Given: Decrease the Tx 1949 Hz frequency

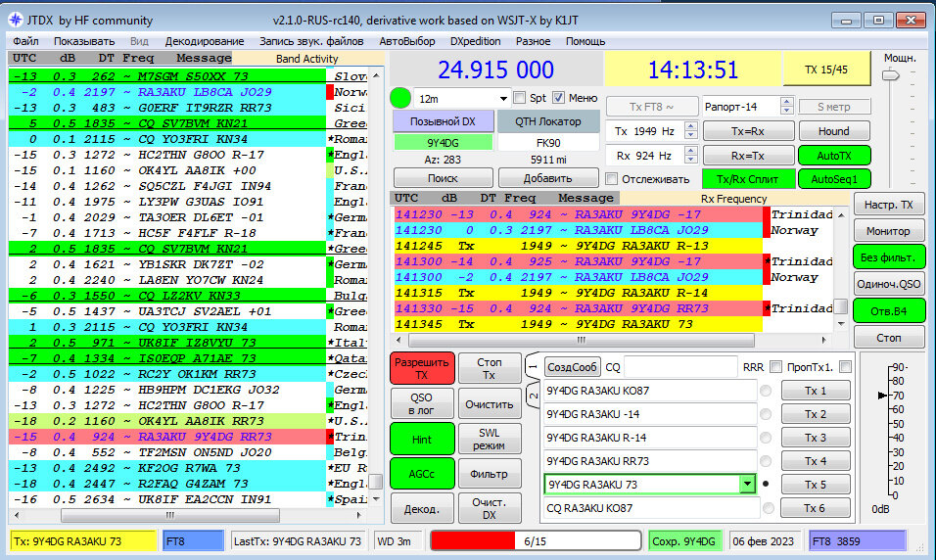Looking at the screenshot, I should [690, 134].
